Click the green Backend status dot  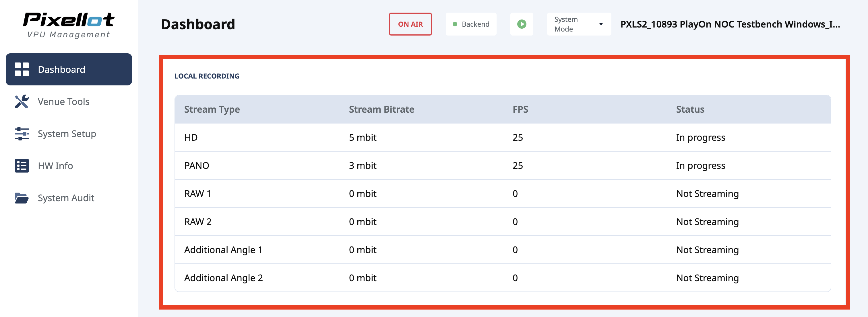coord(455,24)
